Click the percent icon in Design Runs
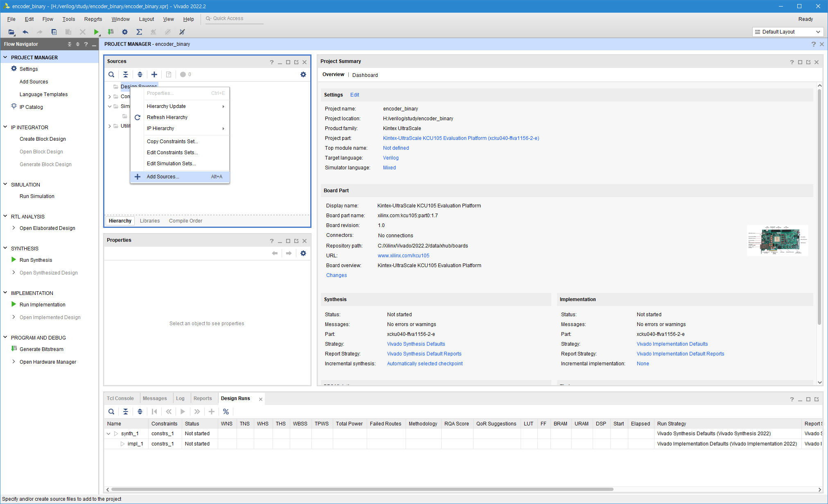The width and height of the screenshot is (828, 504). pos(226,412)
